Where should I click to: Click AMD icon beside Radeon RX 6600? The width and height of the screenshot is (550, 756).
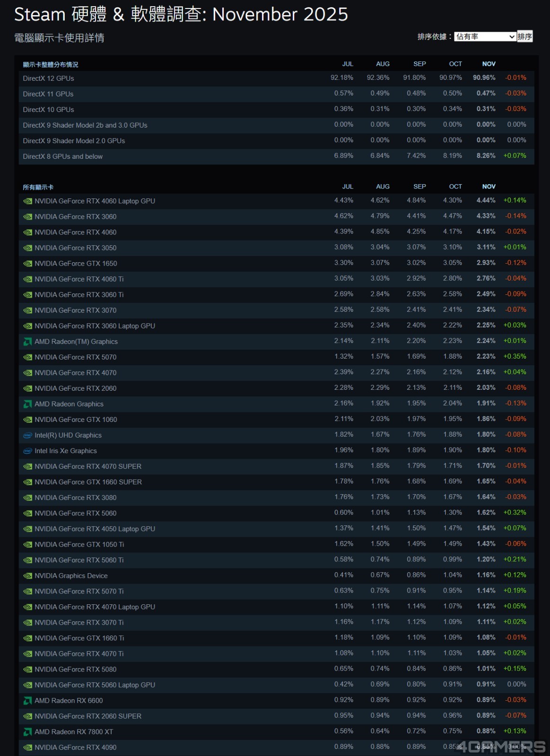click(28, 701)
